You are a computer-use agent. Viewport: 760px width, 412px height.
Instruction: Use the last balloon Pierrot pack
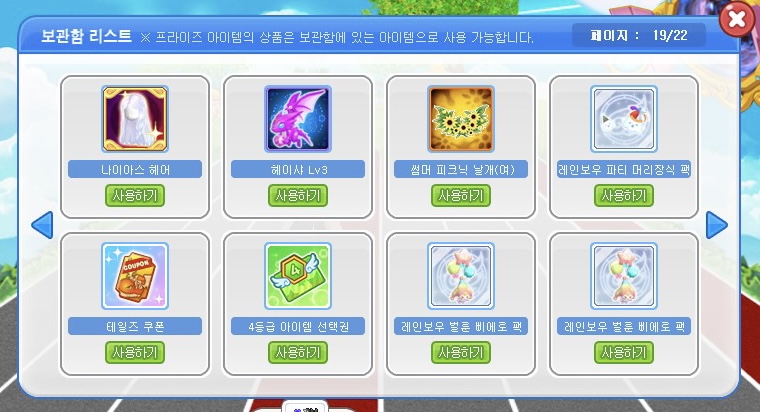pos(624,352)
